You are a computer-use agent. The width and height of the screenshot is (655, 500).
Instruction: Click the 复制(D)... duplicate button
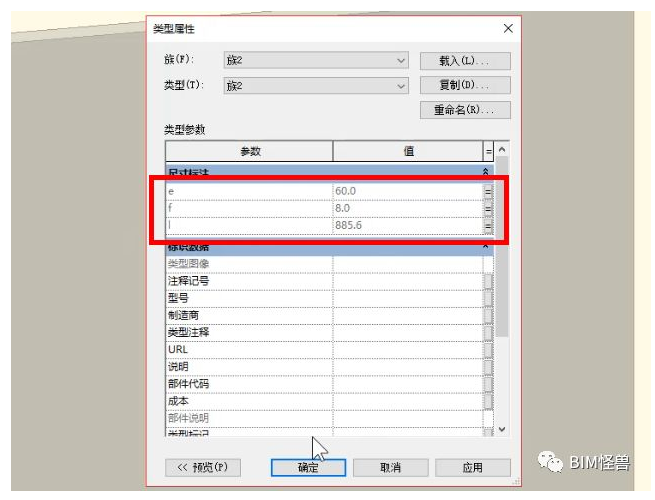pyautogui.click(x=466, y=86)
